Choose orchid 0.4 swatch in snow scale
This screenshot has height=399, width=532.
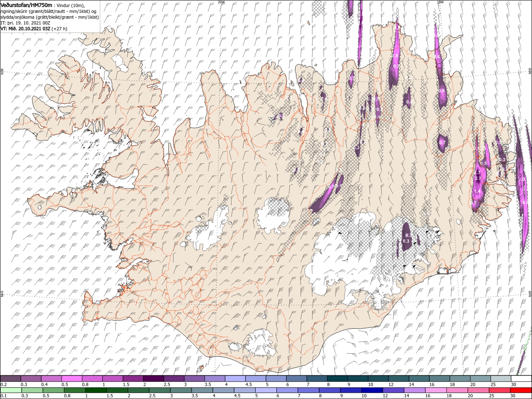pyautogui.click(x=51, y=379)
